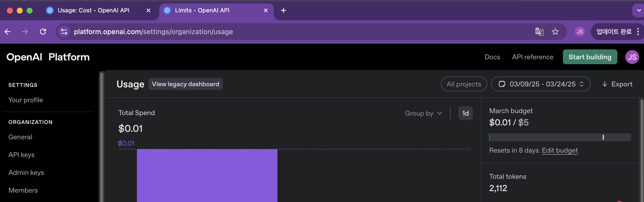Go to API keys page
This screenshot has height=202, width=644.
pyautogui.click(x=21, y=155)
